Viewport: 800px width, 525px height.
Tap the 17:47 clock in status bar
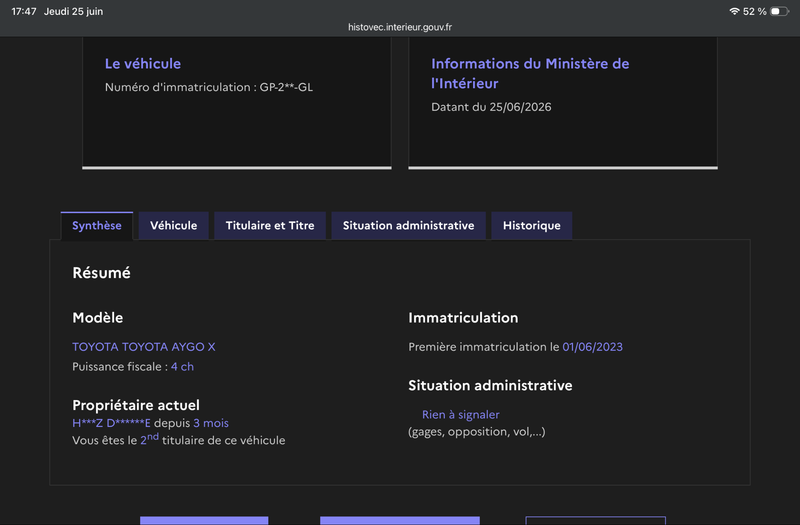24,11
